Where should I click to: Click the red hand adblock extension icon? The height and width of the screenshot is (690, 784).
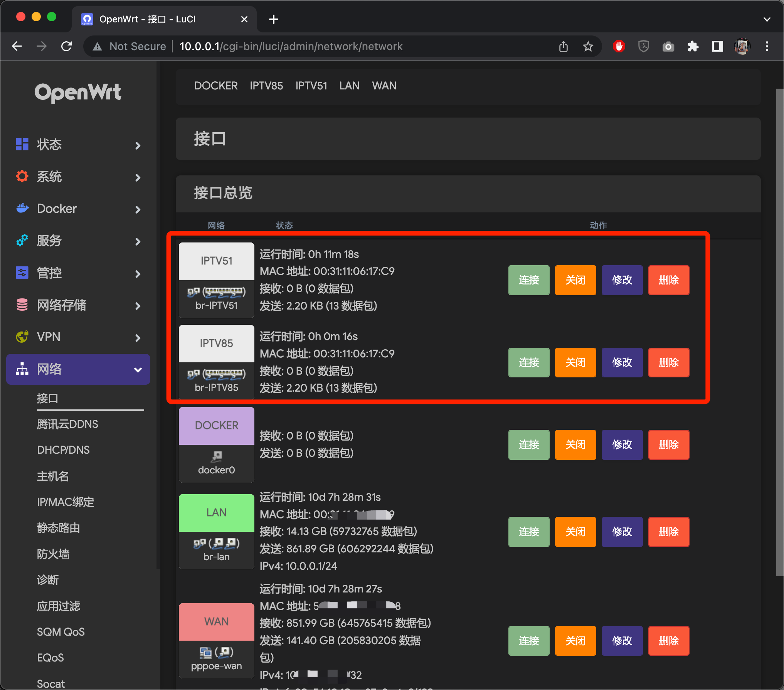(619, 46)
